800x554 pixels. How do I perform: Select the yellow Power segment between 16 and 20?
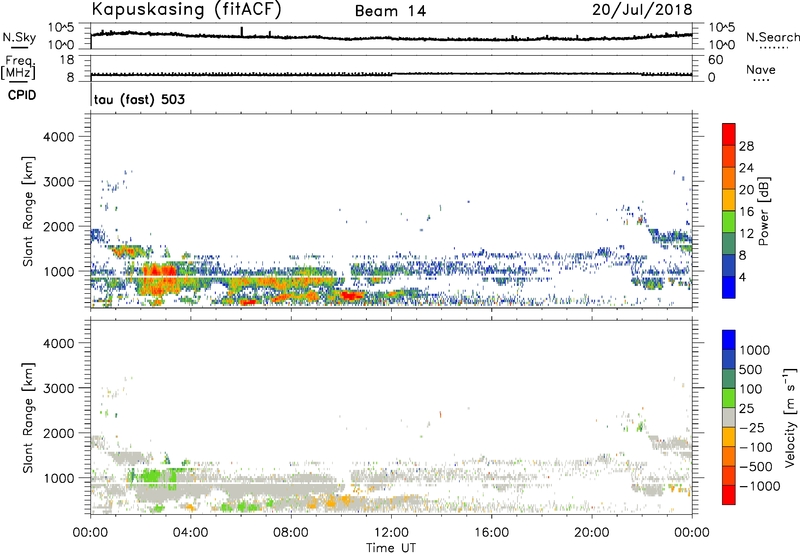pyautogui.click(x=729, y=200)
